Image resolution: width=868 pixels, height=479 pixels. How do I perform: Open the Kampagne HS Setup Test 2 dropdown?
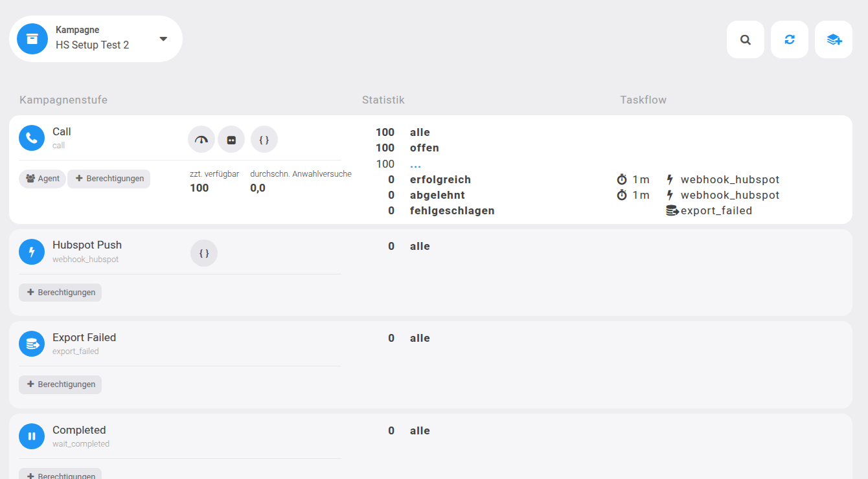tap(96, 39)
